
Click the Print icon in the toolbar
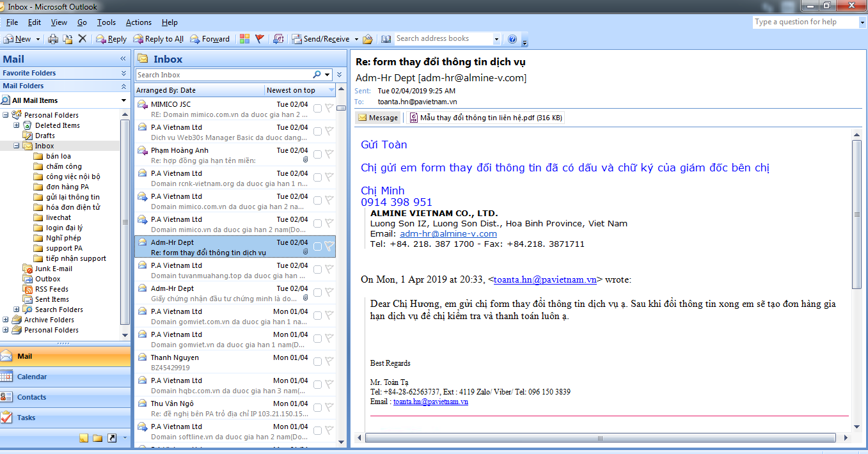(x=53, y=39)
